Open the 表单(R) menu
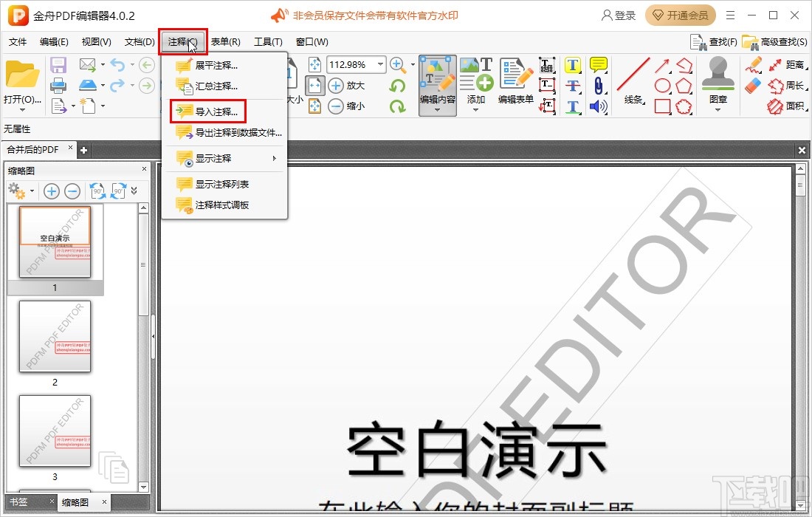Viewport: 812px width, 517px height. 225,42
